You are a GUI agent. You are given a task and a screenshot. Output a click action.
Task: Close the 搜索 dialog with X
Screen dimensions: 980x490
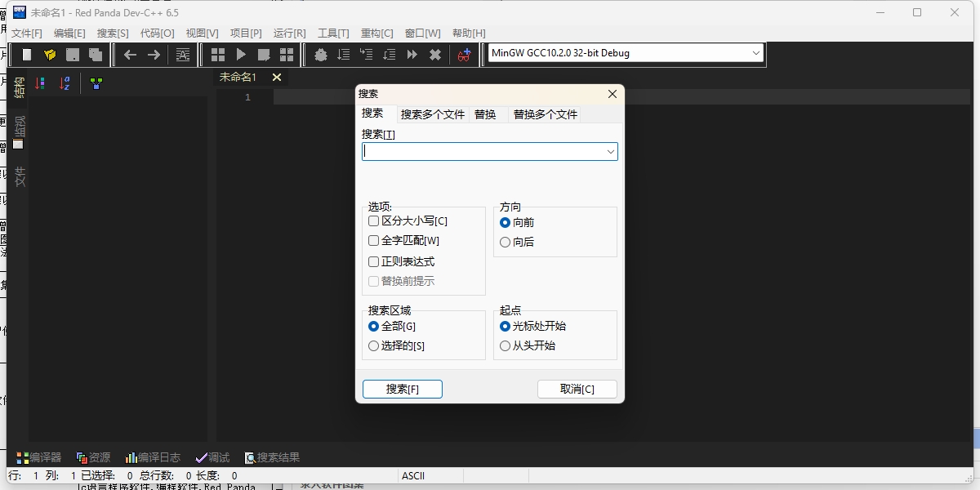tap(612, 94)
